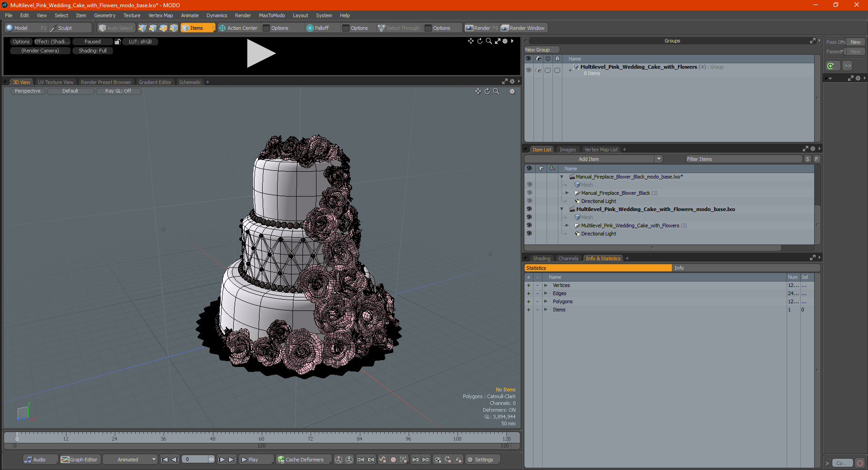Image resolution: width=868 pixels, height=470 pixels.
Task: Switch to Schematic tab
Action: (190, 82)
